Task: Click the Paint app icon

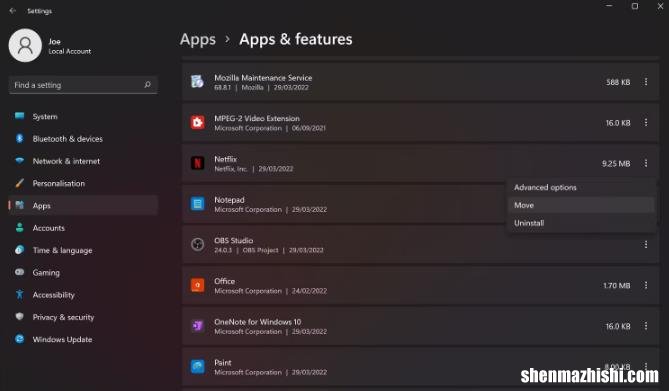Action: 197,366
